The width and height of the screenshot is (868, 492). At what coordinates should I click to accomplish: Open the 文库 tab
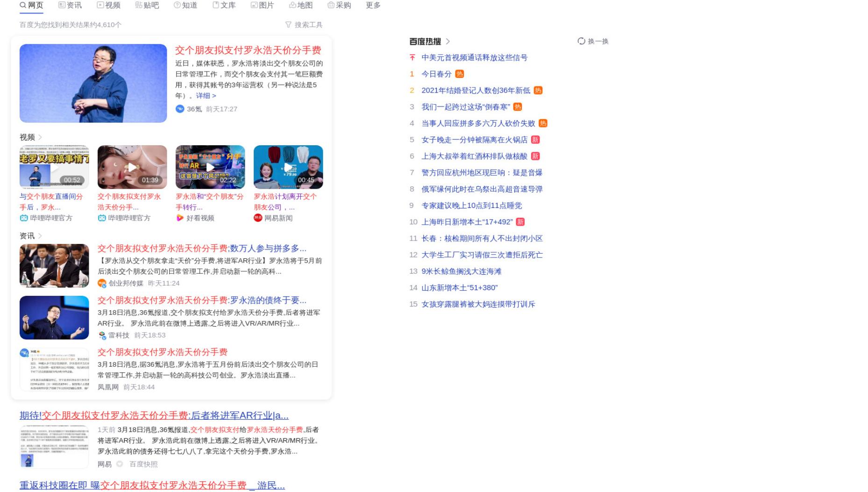224,5
